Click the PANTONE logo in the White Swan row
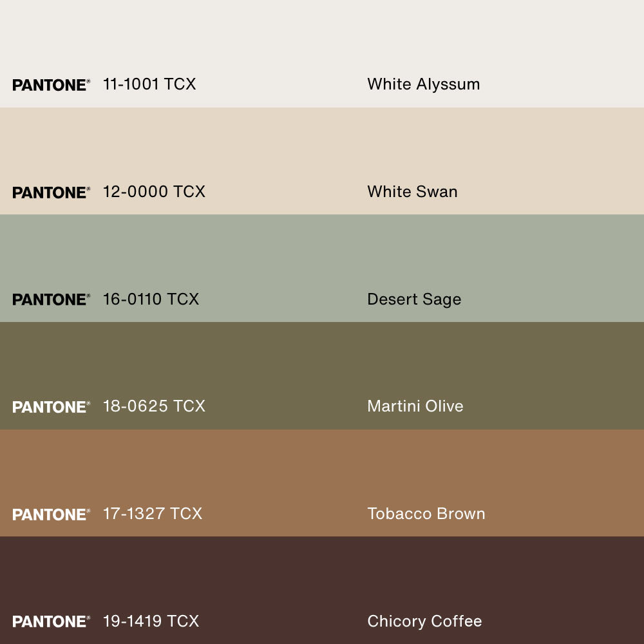The width and height of the screenshot is (644, 644). pos(50,193)
